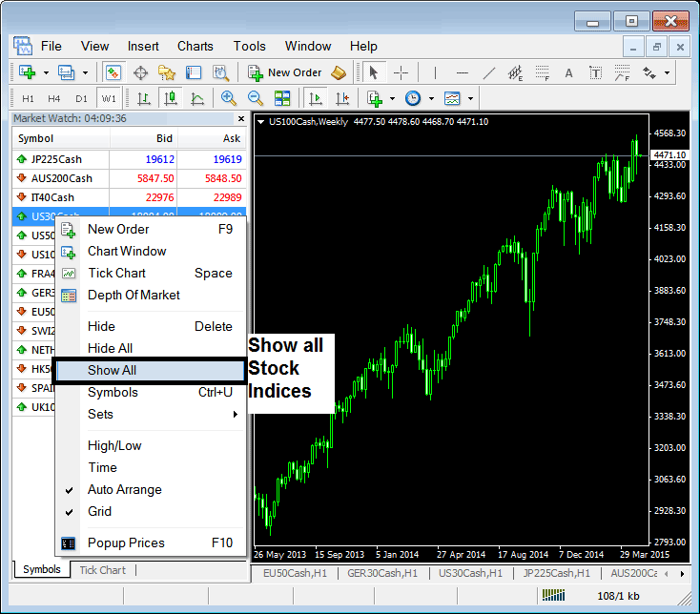Zoom out of the chart
Viewport: 700px width, 614px height.
[255, 98]
